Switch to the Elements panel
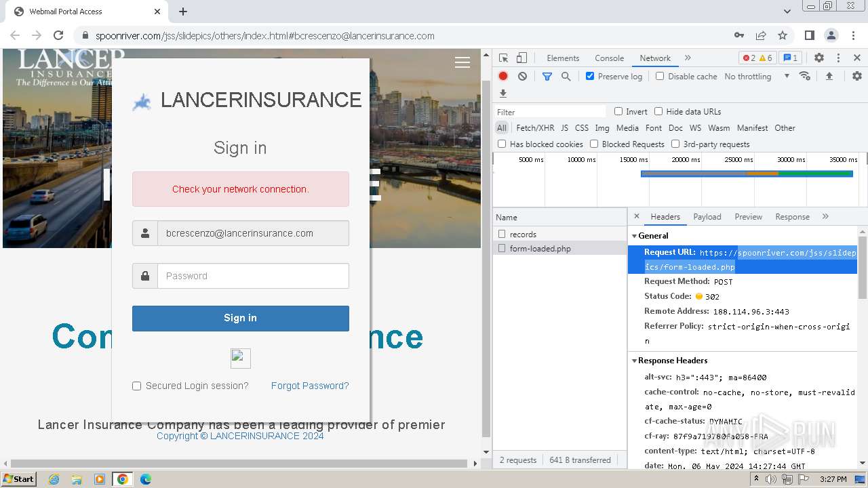 click(563, 58)
